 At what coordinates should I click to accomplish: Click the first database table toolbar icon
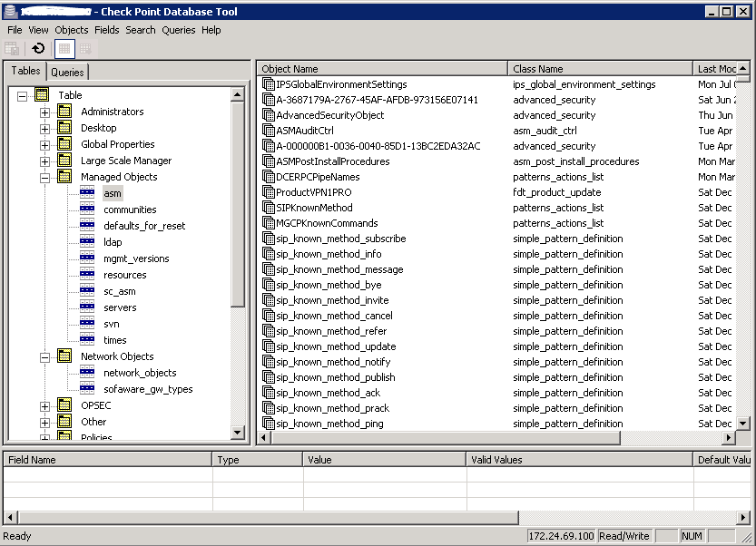(12, 48)
